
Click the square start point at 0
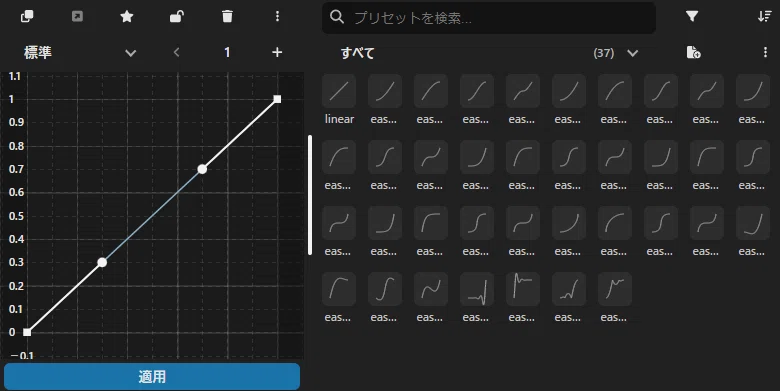click(x=27, y=332)
